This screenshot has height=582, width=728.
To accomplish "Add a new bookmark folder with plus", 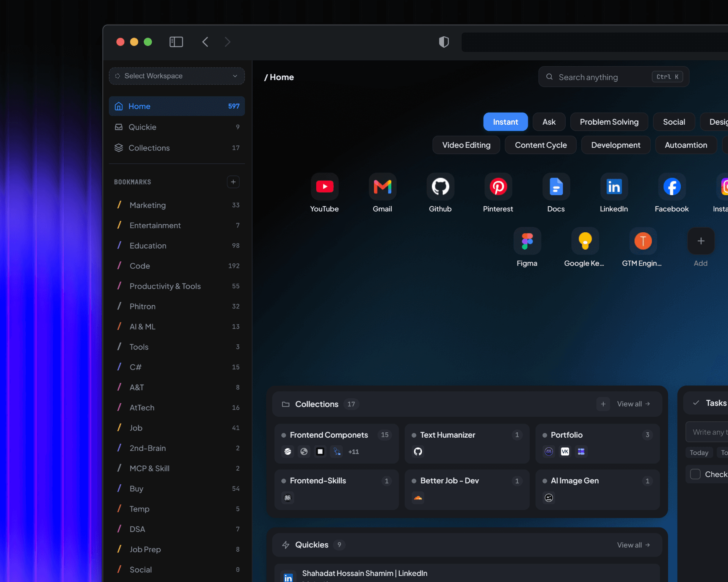I will tap(233, 182).
